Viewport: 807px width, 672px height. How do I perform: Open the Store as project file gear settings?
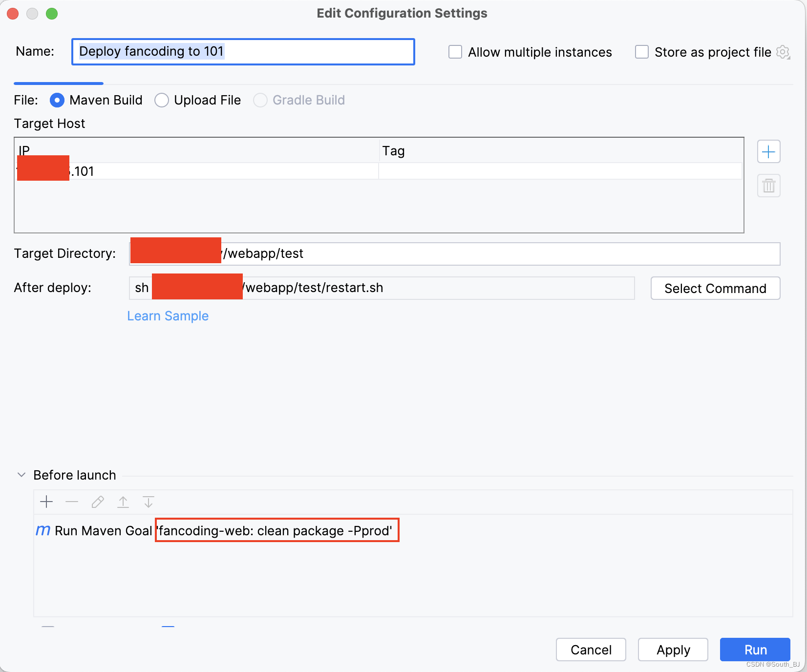click(x=783, y=52)
